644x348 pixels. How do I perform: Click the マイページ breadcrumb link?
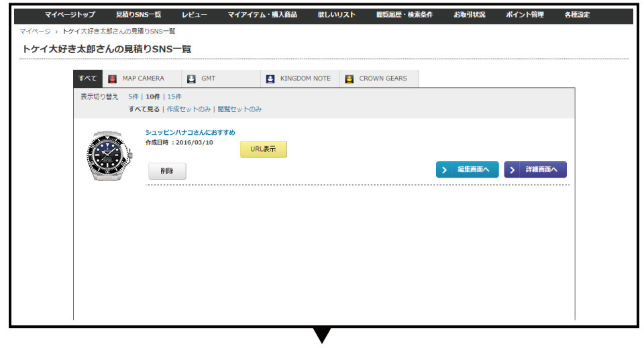click(x=35, y=32)
